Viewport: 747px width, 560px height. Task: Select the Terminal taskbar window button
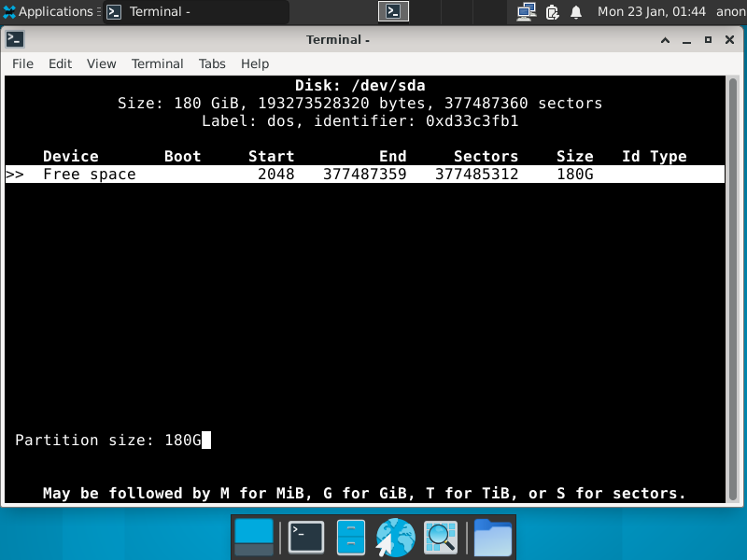[196, 11]
